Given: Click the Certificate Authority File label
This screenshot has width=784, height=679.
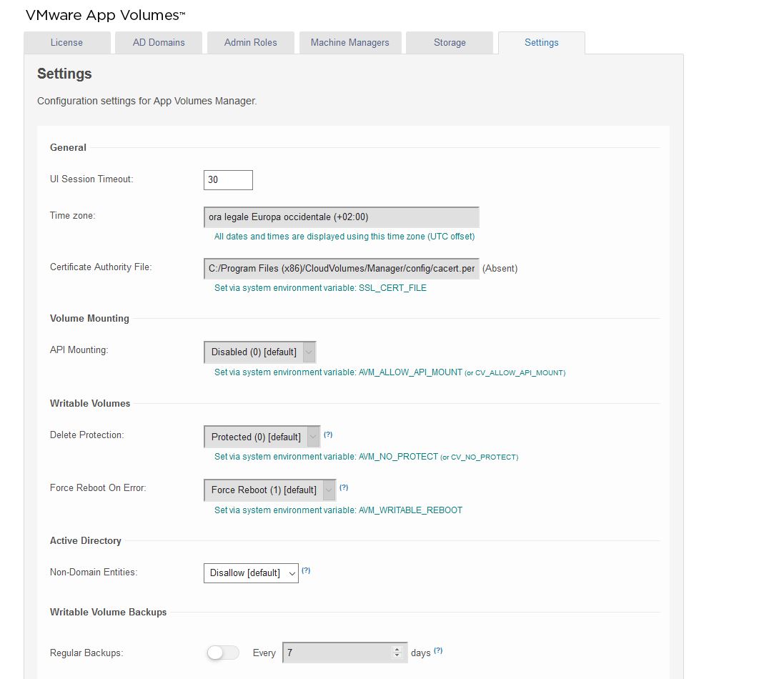Looking at the screenshot, I should [101, 267].
